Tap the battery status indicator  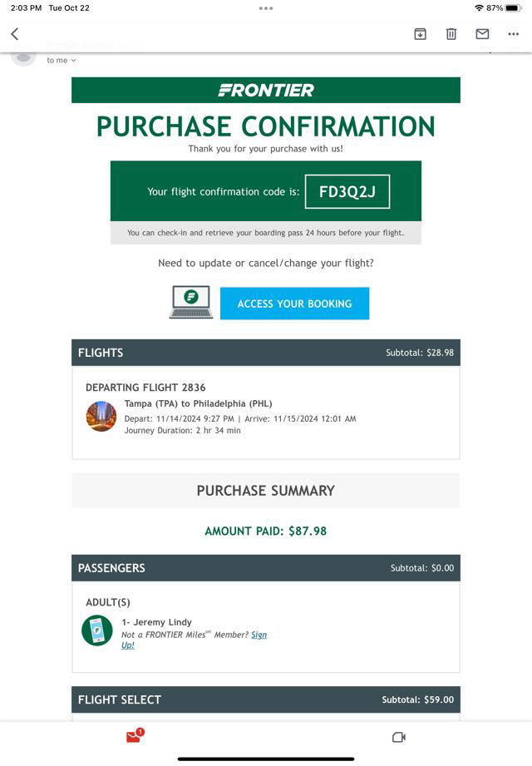click(x=510, y=8)
